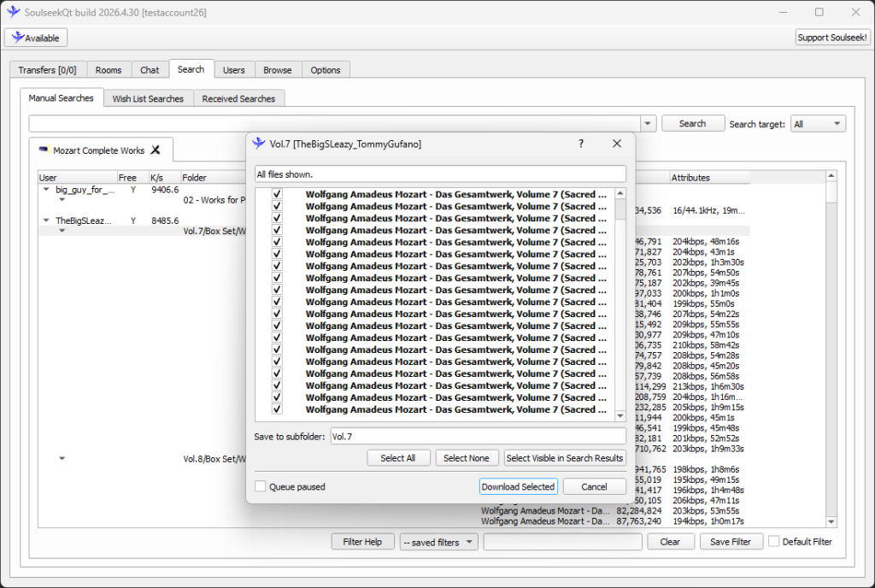Click the speed value 8485.6

(x=165, y=220)
